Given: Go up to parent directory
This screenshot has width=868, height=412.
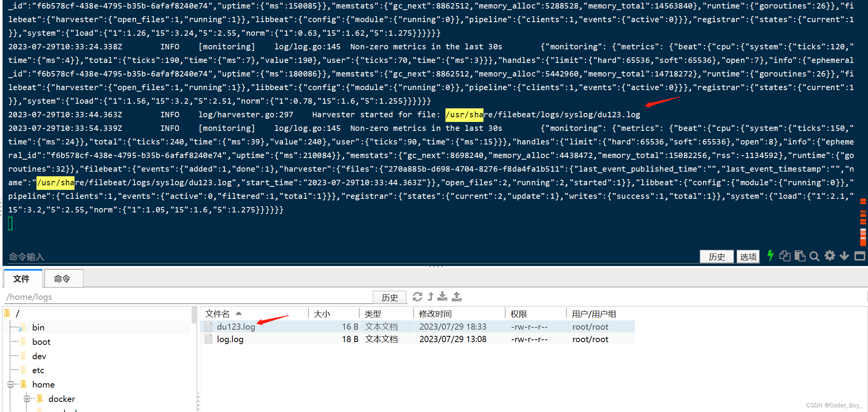Looking at the screenshot, I should coord(430,297).
